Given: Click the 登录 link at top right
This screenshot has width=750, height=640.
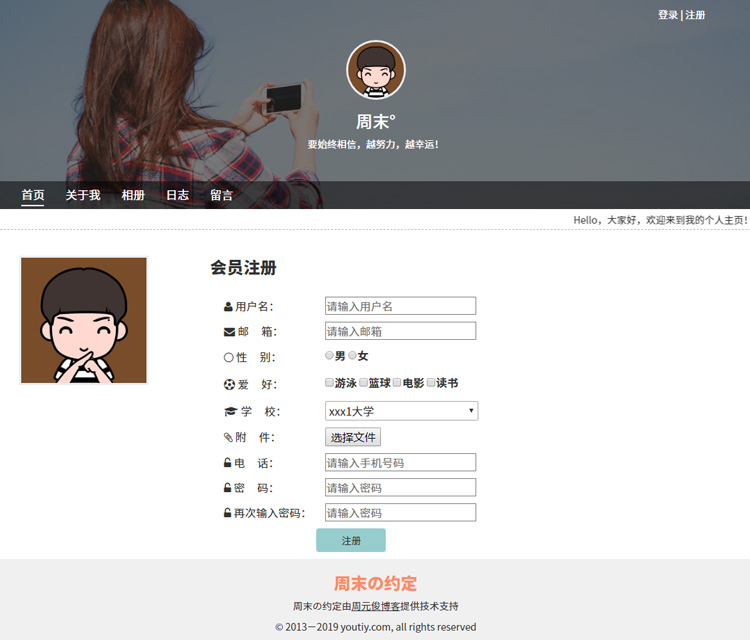Looking at the screenshot, I should 668,15.
